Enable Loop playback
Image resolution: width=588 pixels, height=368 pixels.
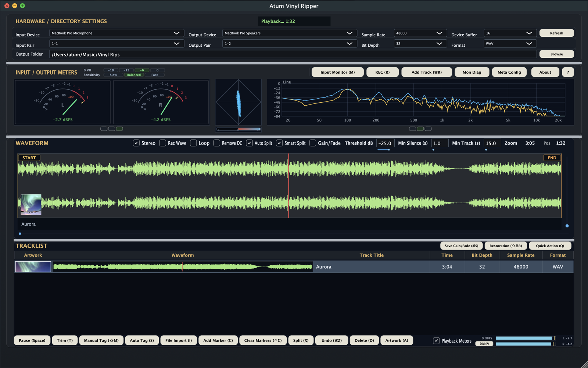point(194,143)
